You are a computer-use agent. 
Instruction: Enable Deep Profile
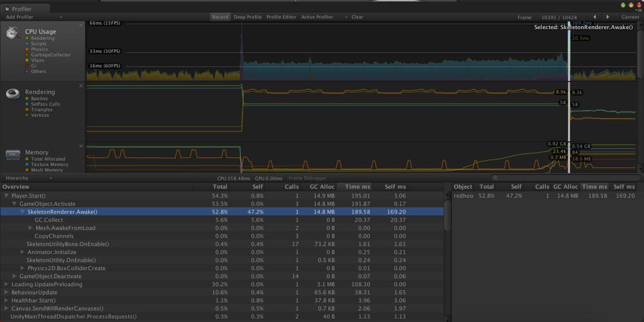pyautogui.click(x=248, y=17)
